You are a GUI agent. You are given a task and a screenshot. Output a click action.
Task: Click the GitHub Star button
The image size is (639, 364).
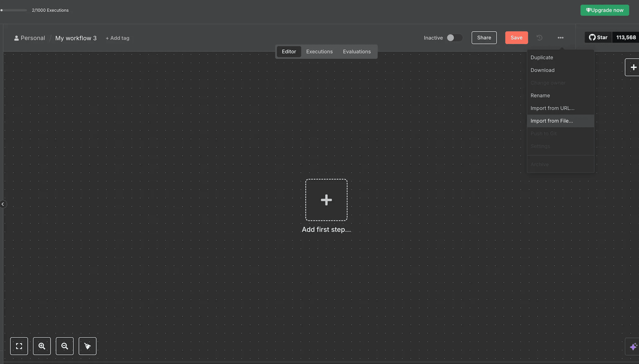coord(598,37)
